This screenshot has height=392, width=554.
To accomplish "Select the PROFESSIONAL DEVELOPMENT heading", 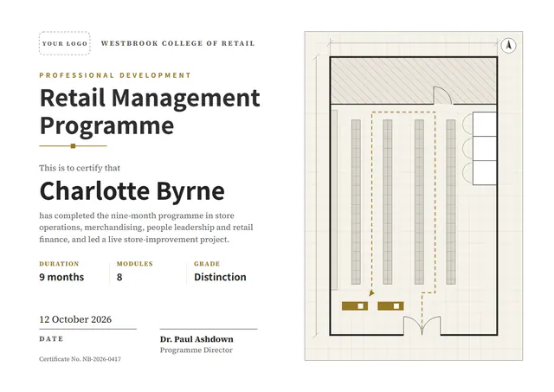I will coord(115,75).
